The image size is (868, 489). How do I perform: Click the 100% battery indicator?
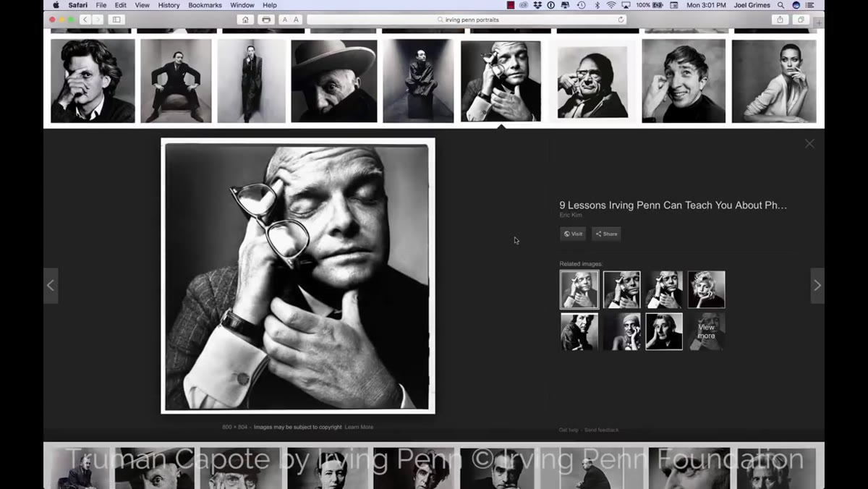pos(650,5)
